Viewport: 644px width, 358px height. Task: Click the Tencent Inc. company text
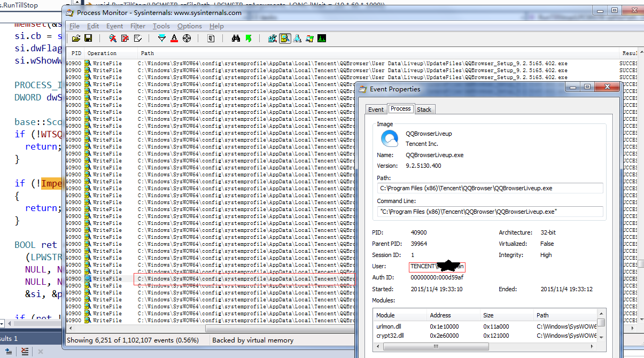[422, 144]
